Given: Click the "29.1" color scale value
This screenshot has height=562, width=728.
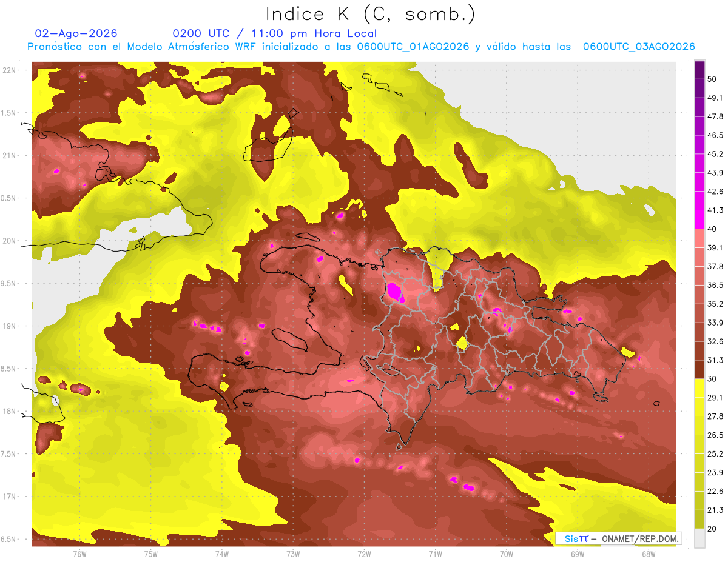Looking at the screenshot, I should click(716, 398).
